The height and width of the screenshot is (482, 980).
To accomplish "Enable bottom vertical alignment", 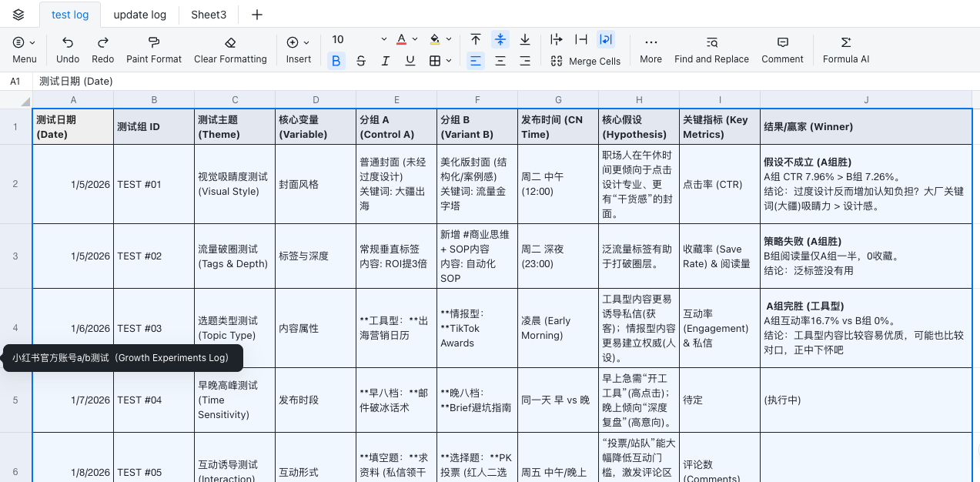I will 524,39.
